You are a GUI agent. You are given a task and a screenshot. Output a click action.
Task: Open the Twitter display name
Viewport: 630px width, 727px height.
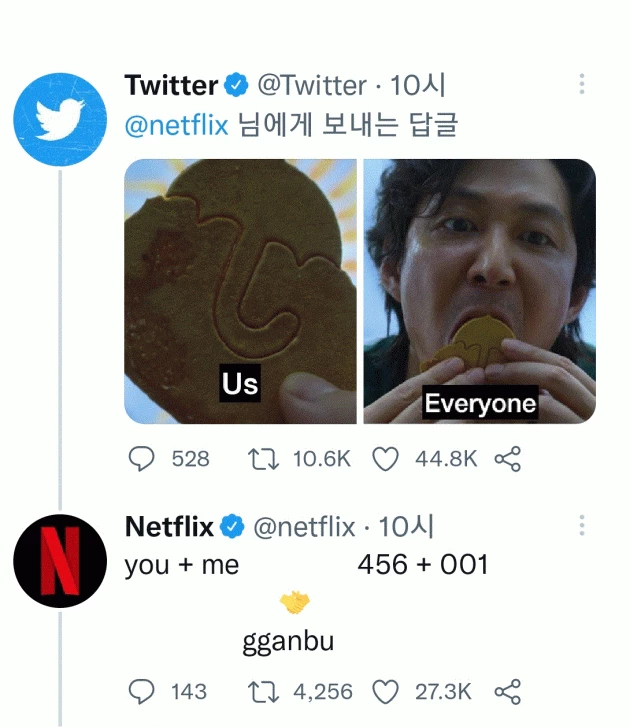pos(171,85)
